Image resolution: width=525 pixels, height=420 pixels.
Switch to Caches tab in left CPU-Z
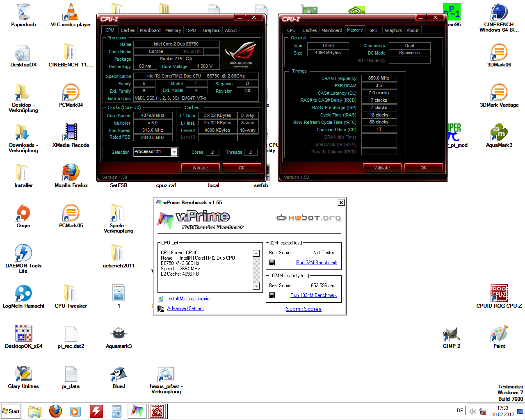128,30
